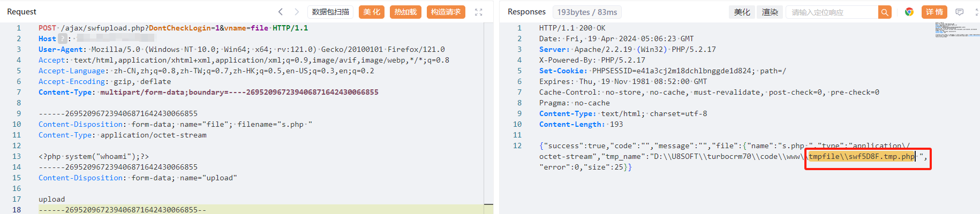The height and width of the screenshot is (214, 980).
Task: Click the 构造请求 build request button
Action: coord(446,12)
